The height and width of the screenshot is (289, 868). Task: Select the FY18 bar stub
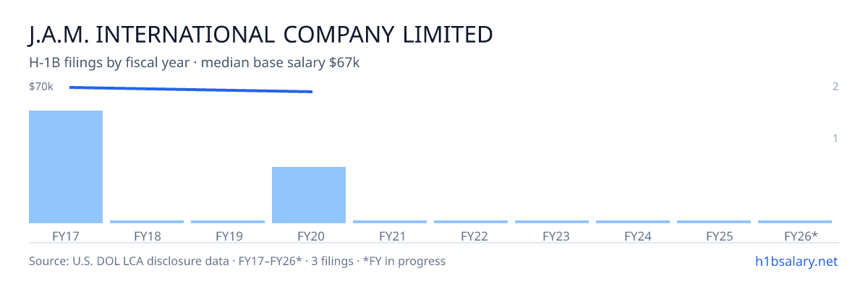tap(147, 222)
